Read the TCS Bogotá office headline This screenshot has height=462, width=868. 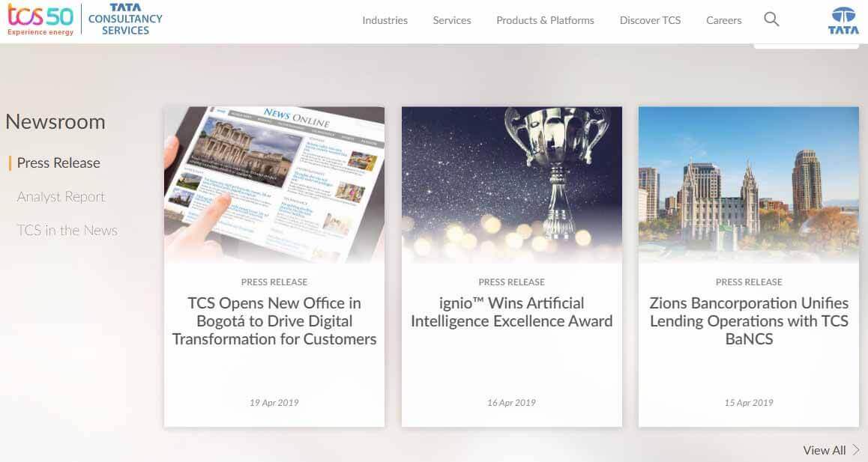274,321
